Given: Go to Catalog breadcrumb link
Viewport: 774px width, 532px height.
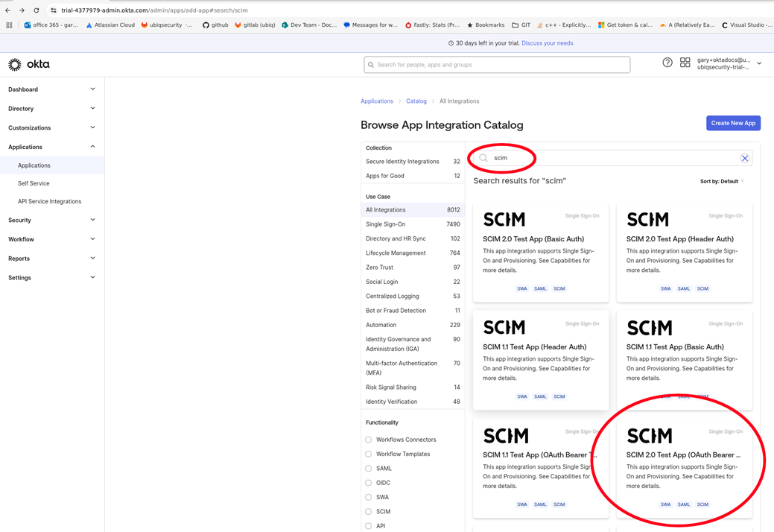Looking at the screenshot, I should [x=416, y=101].
